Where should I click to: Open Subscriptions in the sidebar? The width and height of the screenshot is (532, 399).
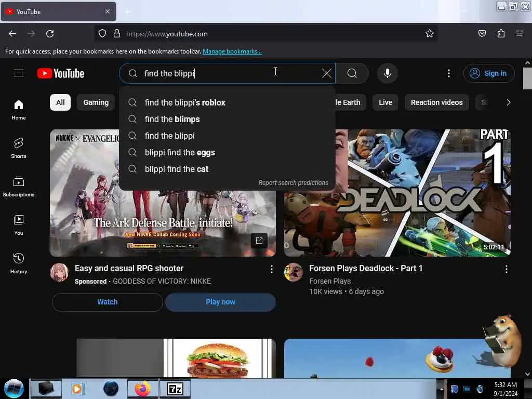(x=19, y=187)
